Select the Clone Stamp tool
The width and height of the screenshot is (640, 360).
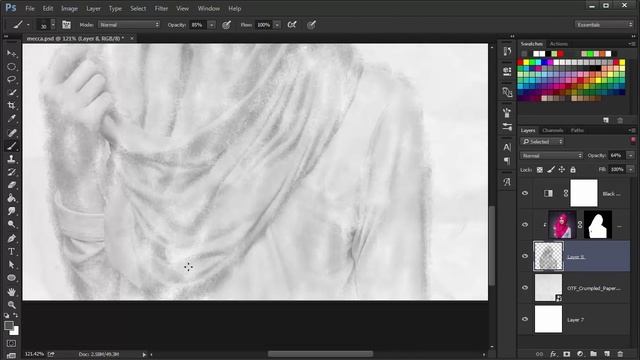(x=11, y=159)
